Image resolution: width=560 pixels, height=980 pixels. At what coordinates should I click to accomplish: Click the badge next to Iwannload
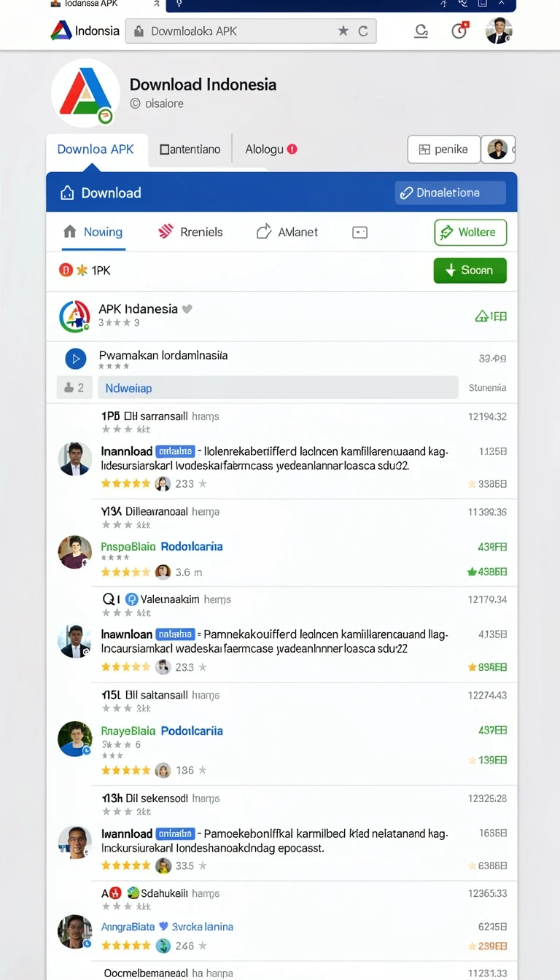(176, 833)
